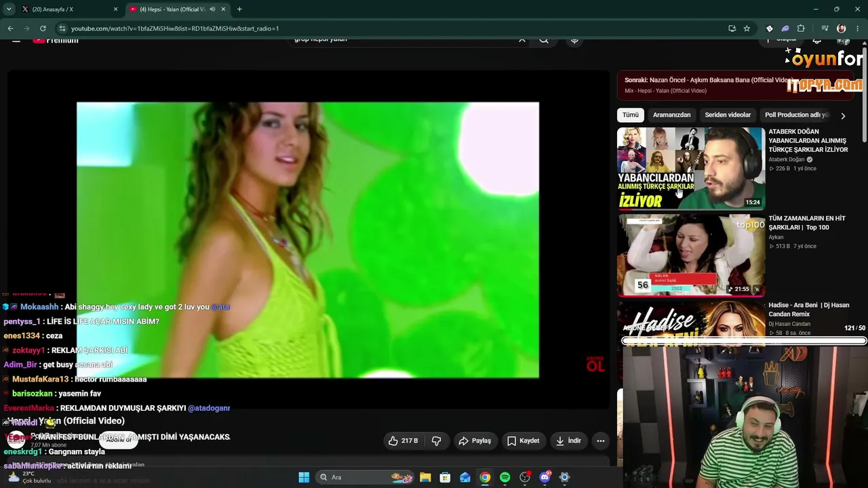Screen dimensions: 868x488
Task: Start a voice search with the microphone button
Action: tap(574, 41)
